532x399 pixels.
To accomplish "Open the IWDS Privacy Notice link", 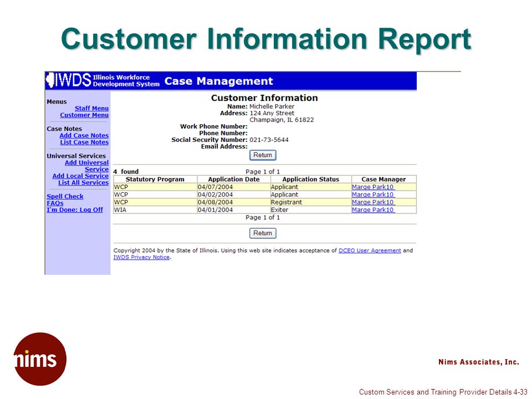I will [x=141, y=257].
